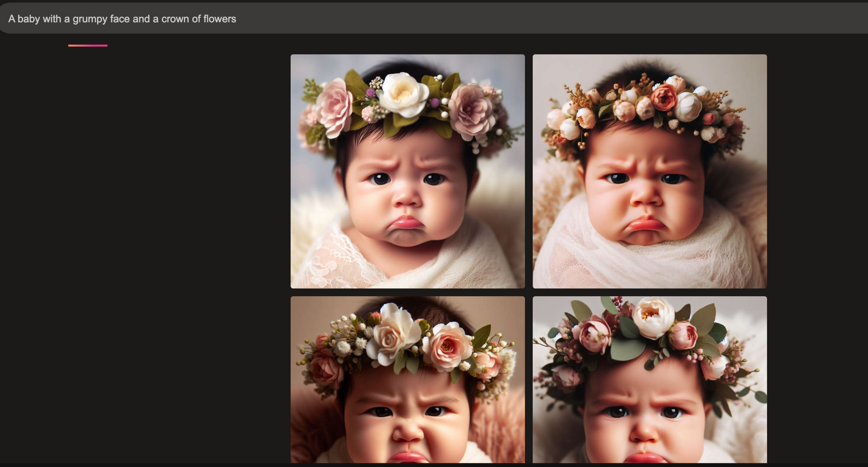Screen dimensions: 868x467
Task: Open the bottom-left generated baby image
Action: (x=408, y=380)
